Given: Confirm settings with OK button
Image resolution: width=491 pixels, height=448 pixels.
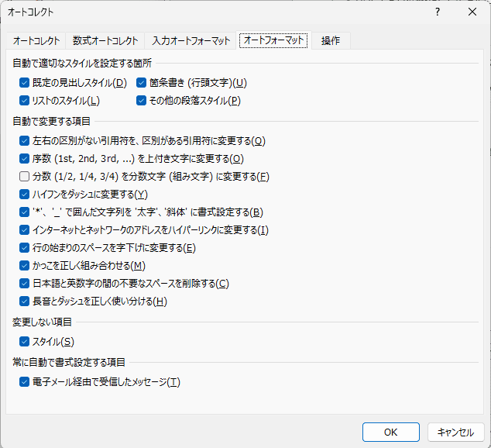Looking at the screenshot, I should click(x=391, y=432).
